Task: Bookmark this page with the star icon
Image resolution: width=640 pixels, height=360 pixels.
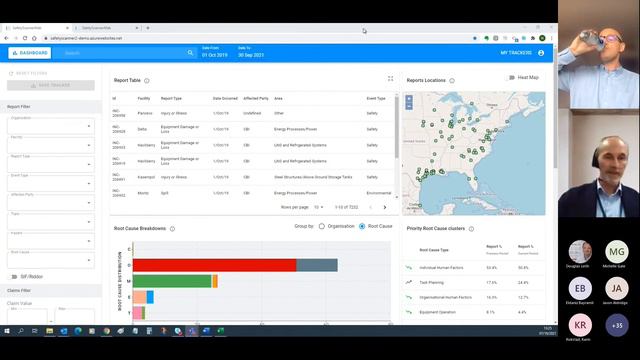Action: (x=475, y=38)
